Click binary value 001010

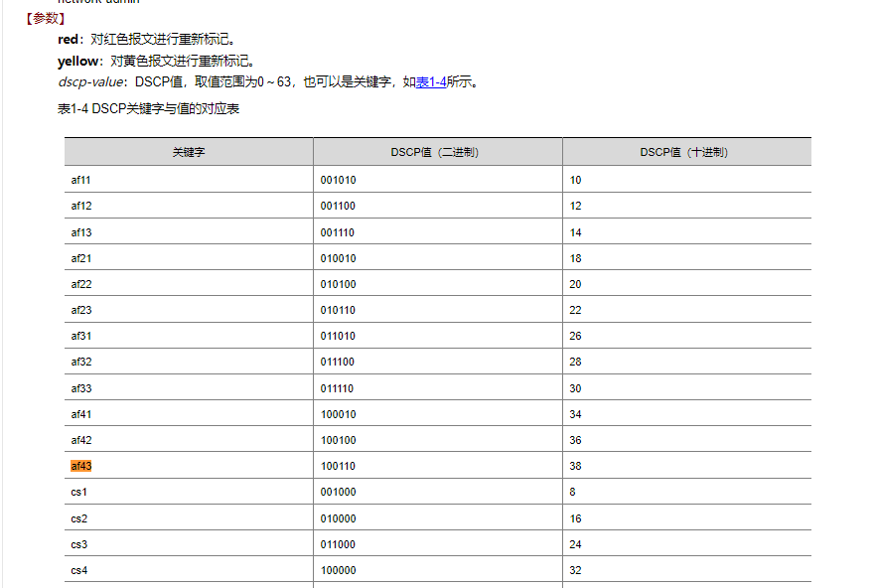click(x=338, y=180)
